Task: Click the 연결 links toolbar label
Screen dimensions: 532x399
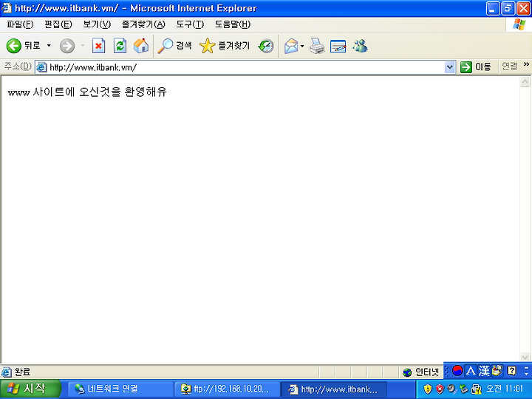Action: [509, 66]
